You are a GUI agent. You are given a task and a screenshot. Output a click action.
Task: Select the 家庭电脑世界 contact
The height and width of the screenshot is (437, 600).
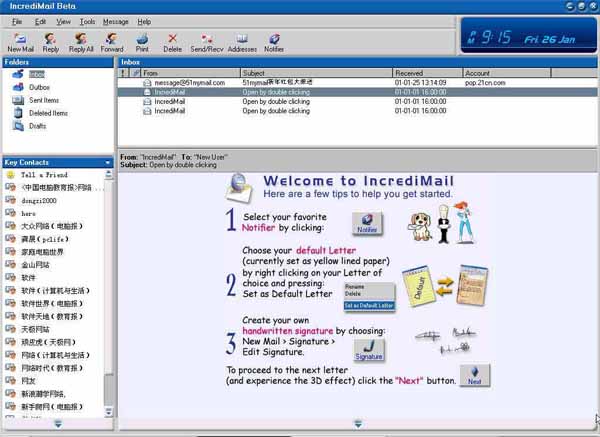tap(42, 252)
